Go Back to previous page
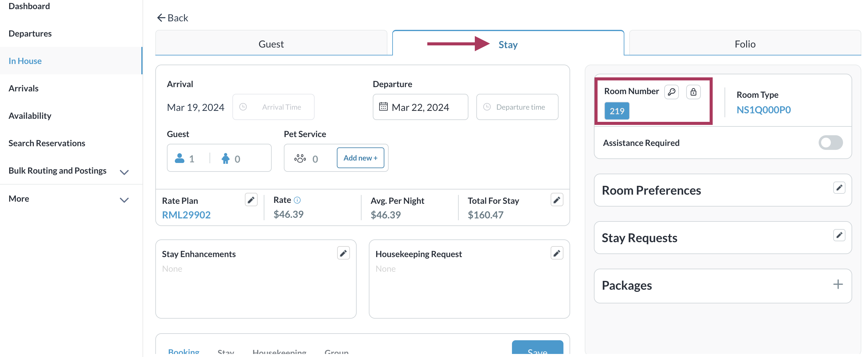868x357 pixels. pos(172,18)
